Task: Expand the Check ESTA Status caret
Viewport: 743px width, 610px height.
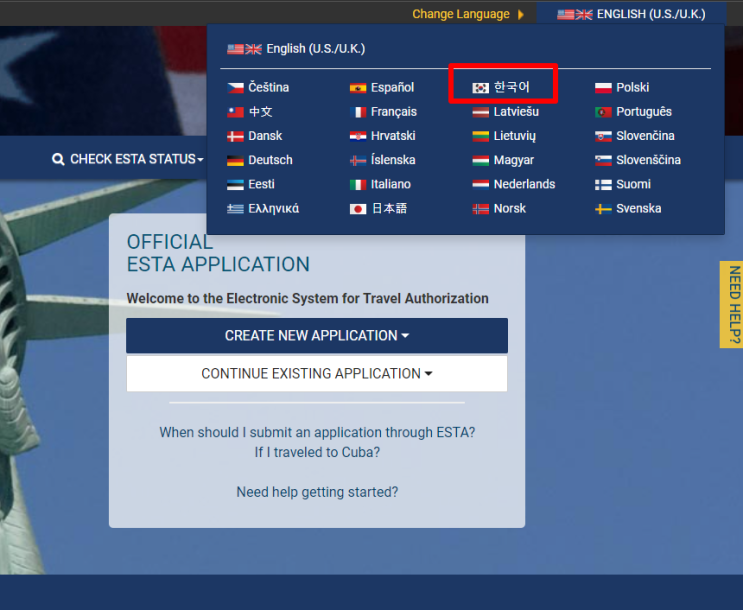Action: pyautogui.click(x=200, y=160)
